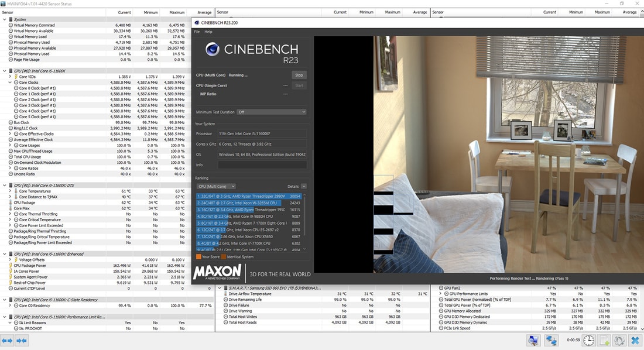Click the rendered room image preview

(508, 155)
